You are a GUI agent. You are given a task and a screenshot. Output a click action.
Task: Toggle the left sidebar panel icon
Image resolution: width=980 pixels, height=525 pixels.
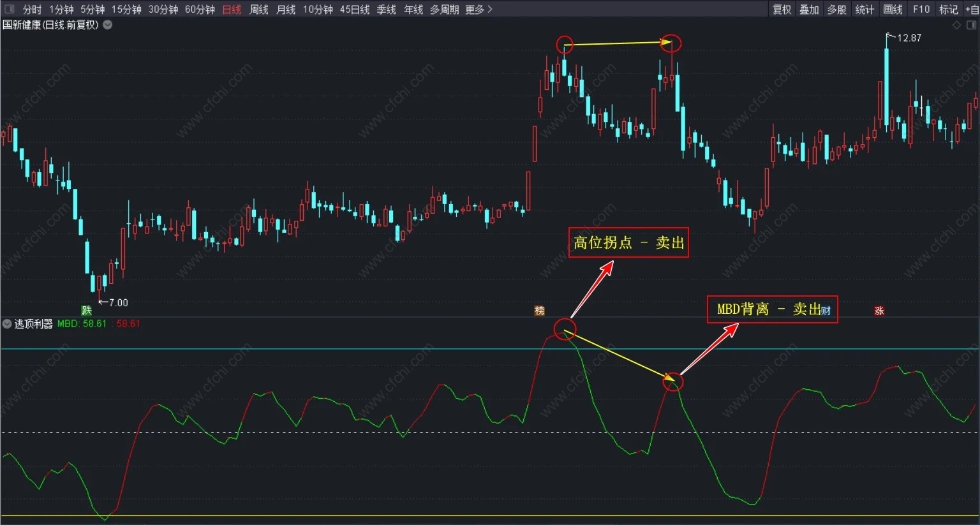click(x=9, y=10)
